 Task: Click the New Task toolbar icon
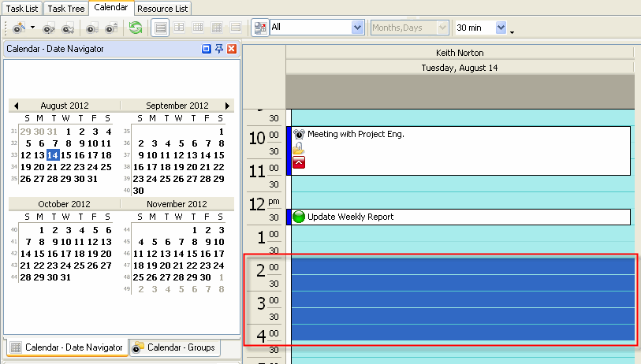[19, 28]
